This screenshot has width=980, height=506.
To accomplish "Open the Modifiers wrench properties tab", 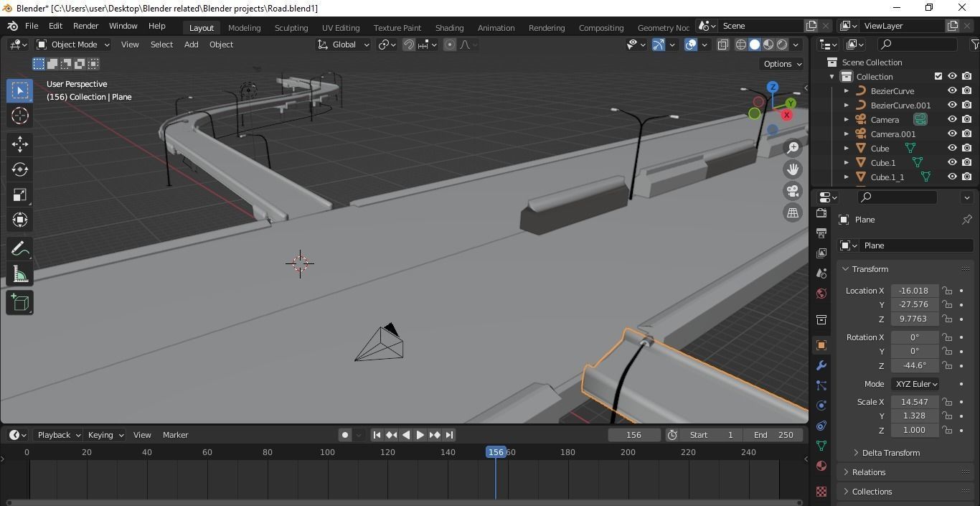I will [x=821, y=365].
